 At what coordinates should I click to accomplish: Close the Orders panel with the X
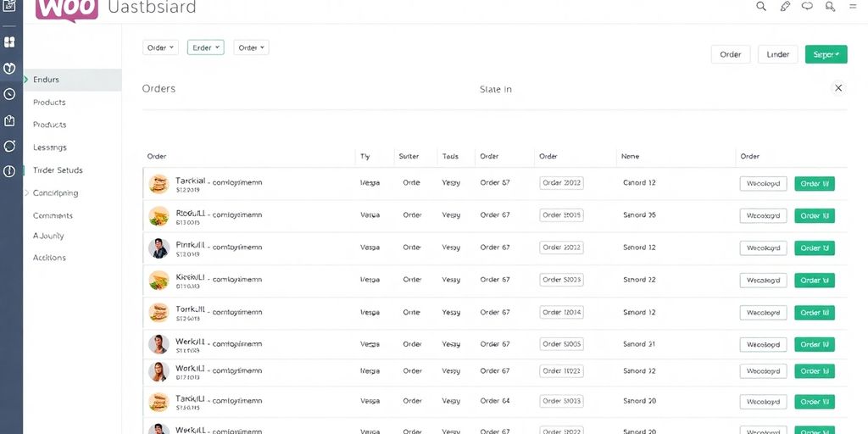point(838,88)
